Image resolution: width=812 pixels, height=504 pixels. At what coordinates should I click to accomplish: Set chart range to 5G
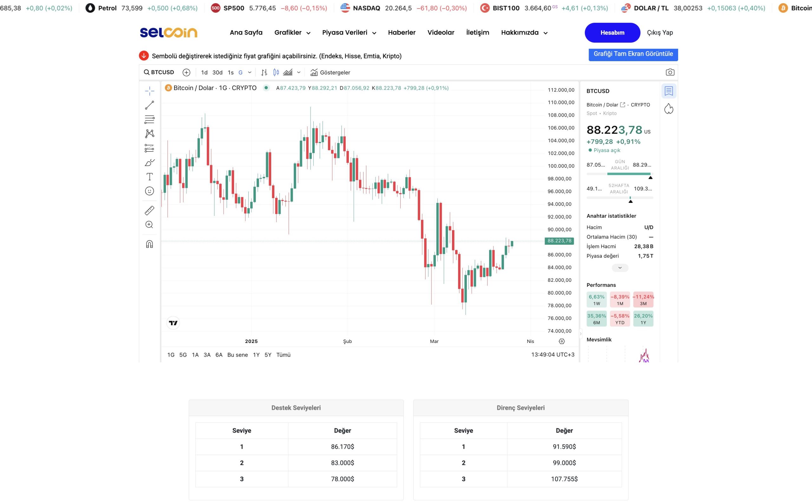pos(183,355)
